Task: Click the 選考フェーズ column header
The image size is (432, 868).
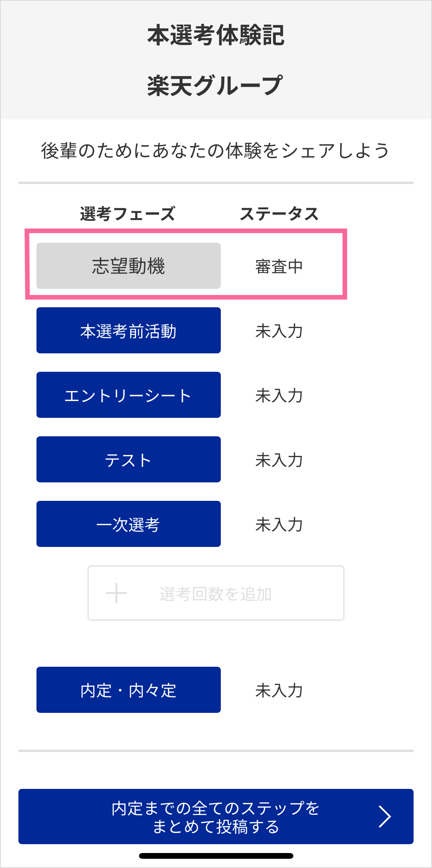Action: [x=127, y=214]
